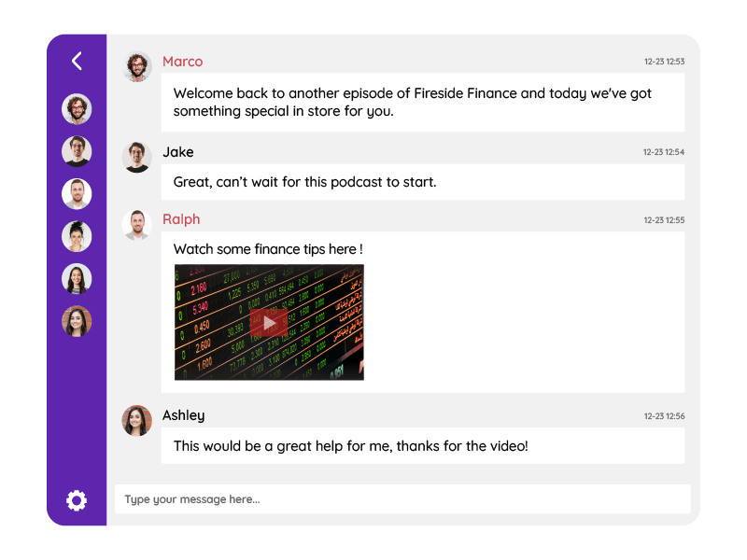This screenshot has width=747, height=560.
Task: Click the name Ralph in red
Action: coord(181,219)
